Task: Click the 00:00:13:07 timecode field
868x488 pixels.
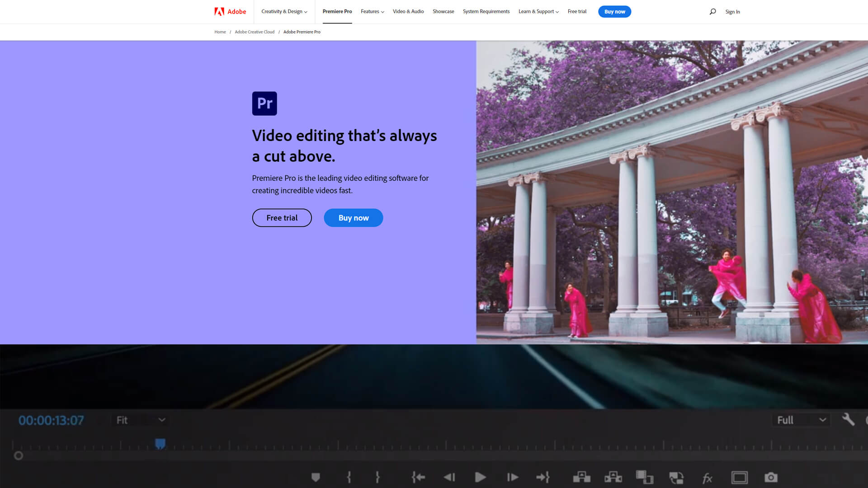Action: click(51, 421)
